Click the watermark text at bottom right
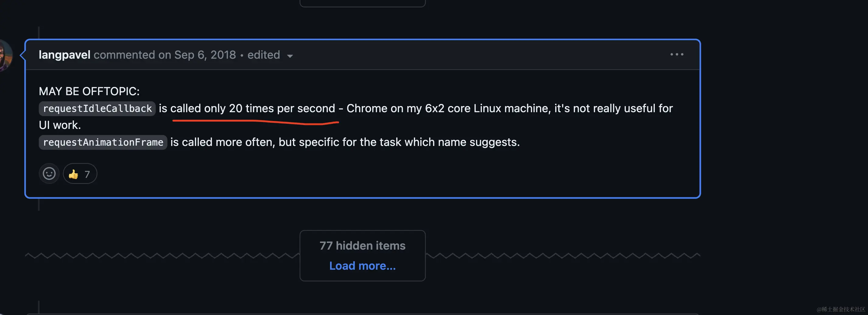Screen dimensions: 868x315 click(840, 309)
